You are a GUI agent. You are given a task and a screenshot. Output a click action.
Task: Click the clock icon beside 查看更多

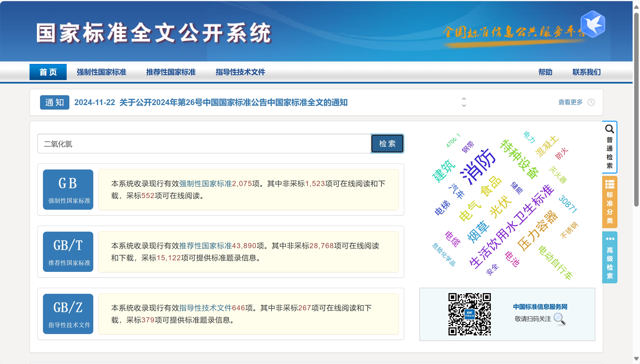(x=591, y=102)
